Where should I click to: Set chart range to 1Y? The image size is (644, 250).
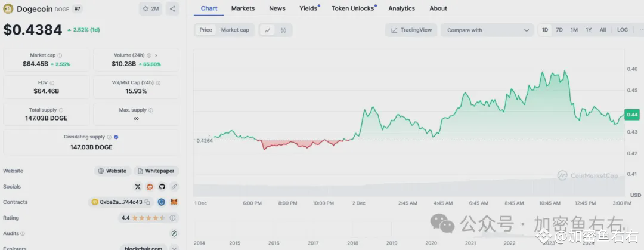[x=589, y=30]
